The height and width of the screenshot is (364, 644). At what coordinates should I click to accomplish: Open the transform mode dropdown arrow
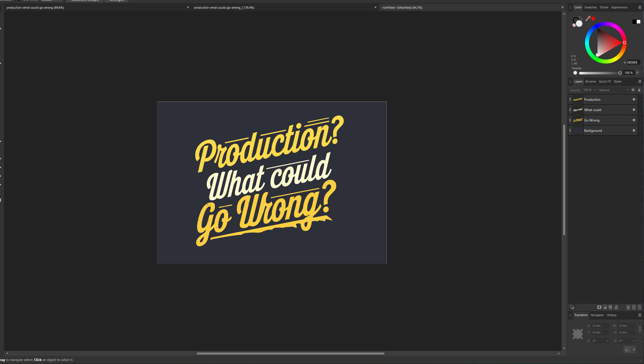click(634, 349)
